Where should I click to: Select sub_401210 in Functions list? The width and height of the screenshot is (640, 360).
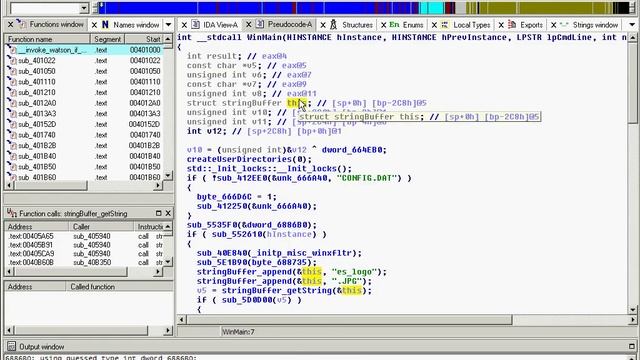point(84,93)
